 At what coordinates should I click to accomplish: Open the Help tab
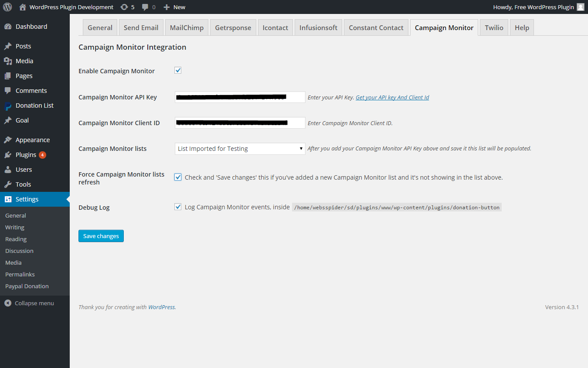[x=522, y=27]
